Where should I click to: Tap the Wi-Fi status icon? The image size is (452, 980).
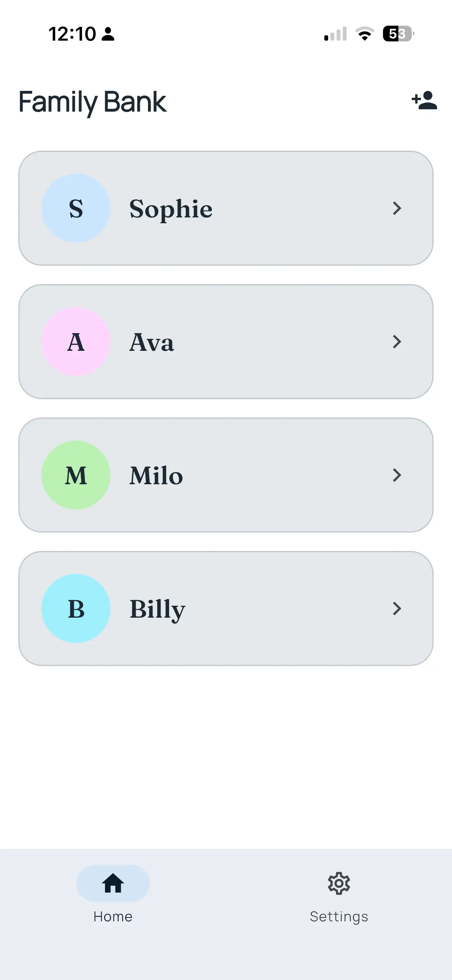tap(365, 34)
